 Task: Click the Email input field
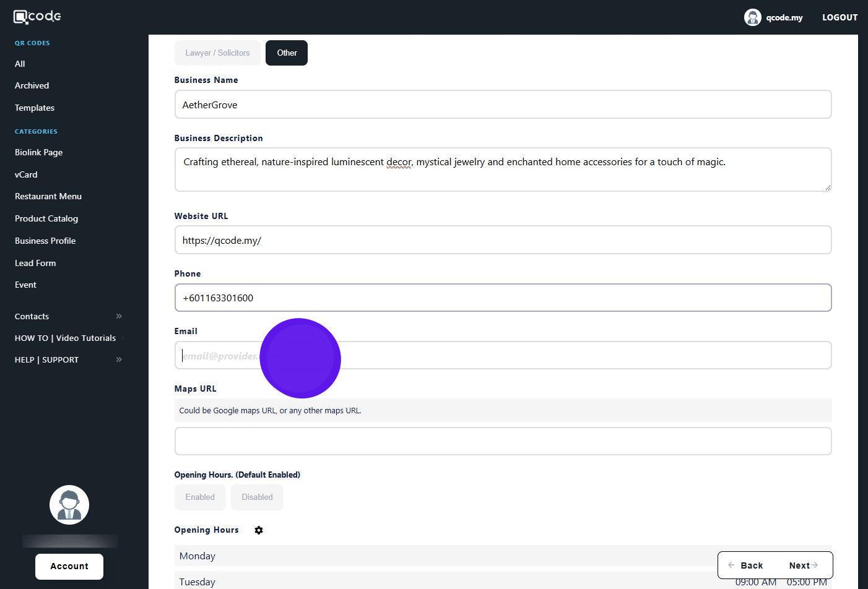(557, 356)
